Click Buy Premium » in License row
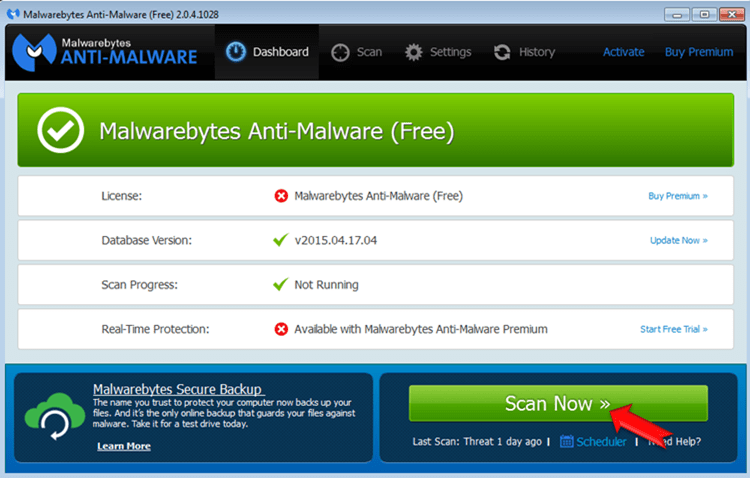750x478 pixels. (x=678, y=196)
